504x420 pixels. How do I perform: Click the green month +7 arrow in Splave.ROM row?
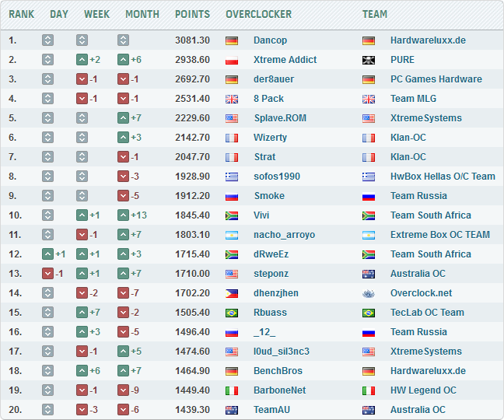point(123,118)
